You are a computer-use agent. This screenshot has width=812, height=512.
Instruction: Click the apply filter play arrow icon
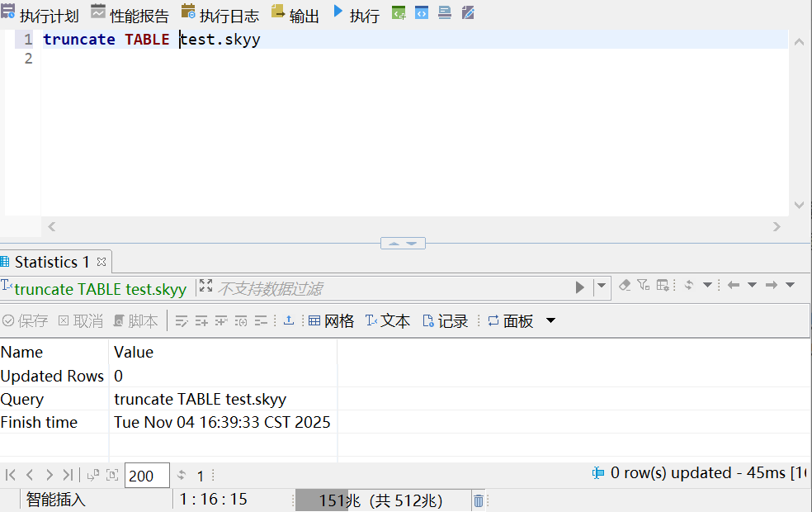(x=580, y=287)
